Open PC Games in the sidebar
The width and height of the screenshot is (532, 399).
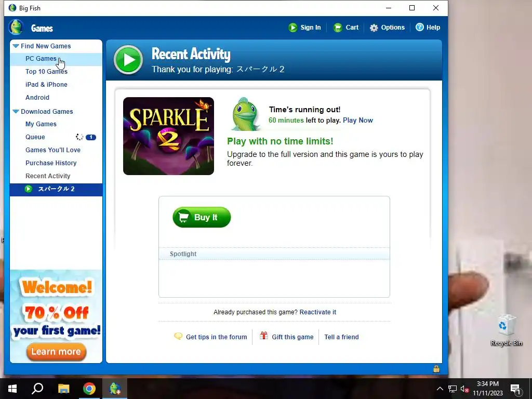(x=56, y=59)
